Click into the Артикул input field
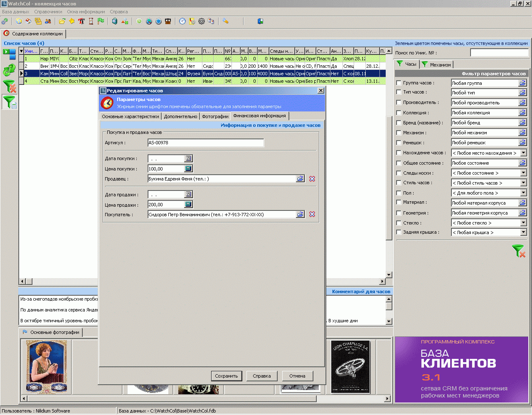Screen dimensions: 532x415 click(x=205, y=143)
